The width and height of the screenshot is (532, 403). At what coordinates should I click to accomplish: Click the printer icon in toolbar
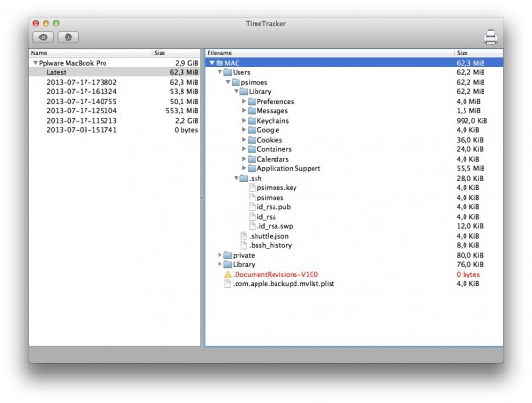click(x=491, y=37)
